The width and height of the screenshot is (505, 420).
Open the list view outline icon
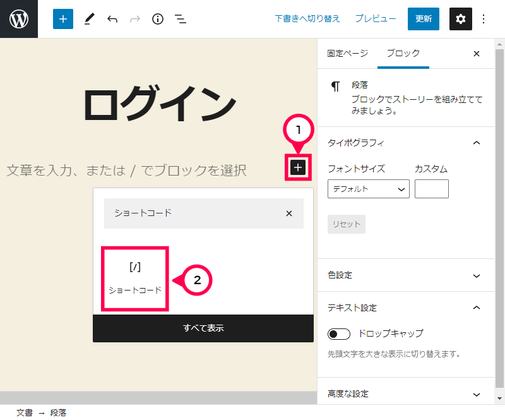click(x=181, y=19)
